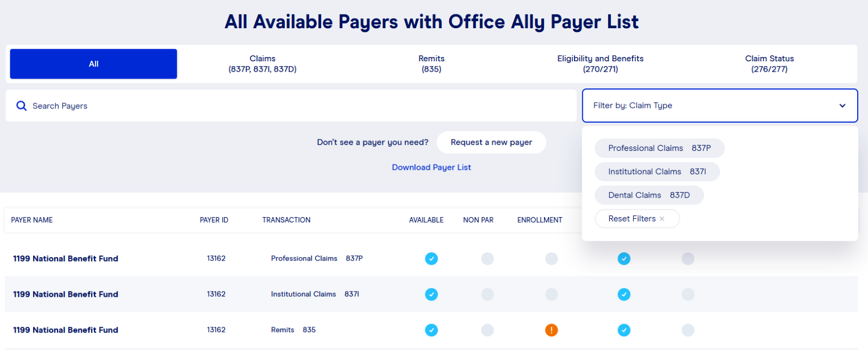Click Professional Claims 837P transaction cell
Image resolution: width=868 pixels, height=350 pixels.
(x=317, y=258)
